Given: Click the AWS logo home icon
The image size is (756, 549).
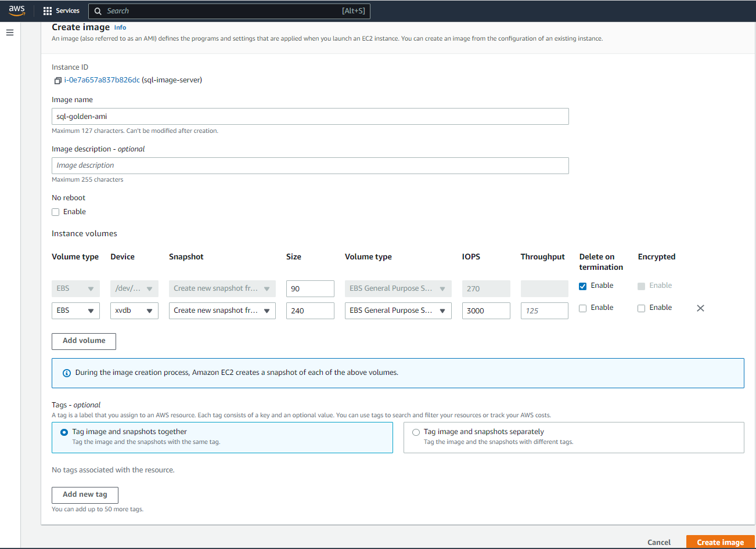Looking at the screenshot, I should coord(17,10).
